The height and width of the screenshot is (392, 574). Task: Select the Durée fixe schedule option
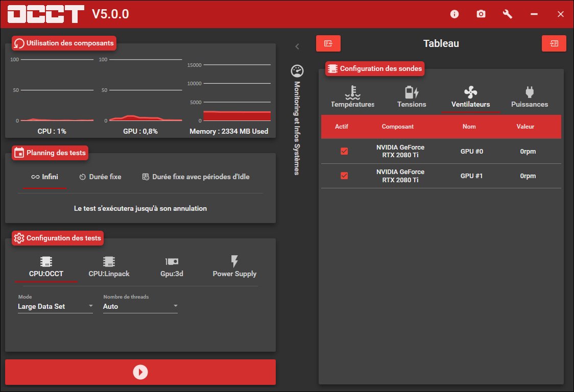coord(101,177)
